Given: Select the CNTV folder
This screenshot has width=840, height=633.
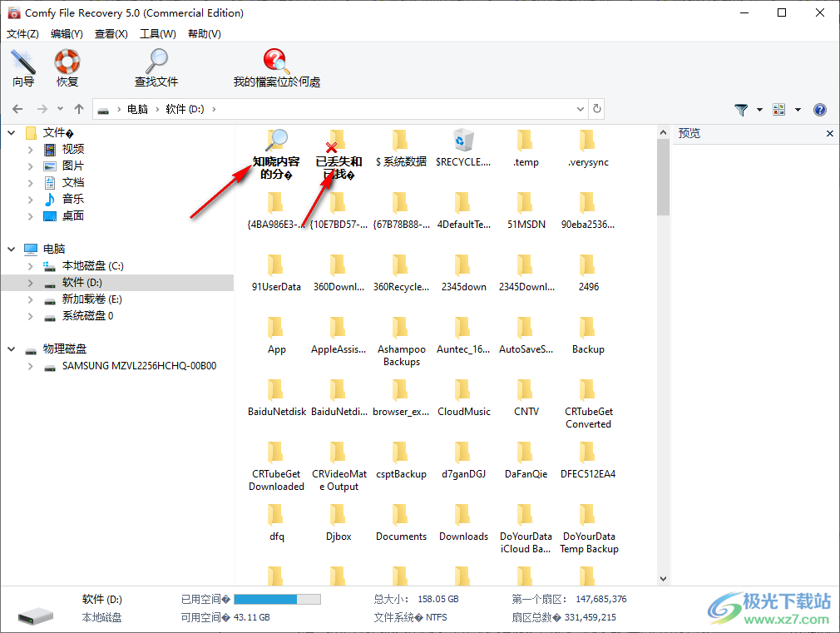Looking at the screenshot, I should click(x=526, y=398).
